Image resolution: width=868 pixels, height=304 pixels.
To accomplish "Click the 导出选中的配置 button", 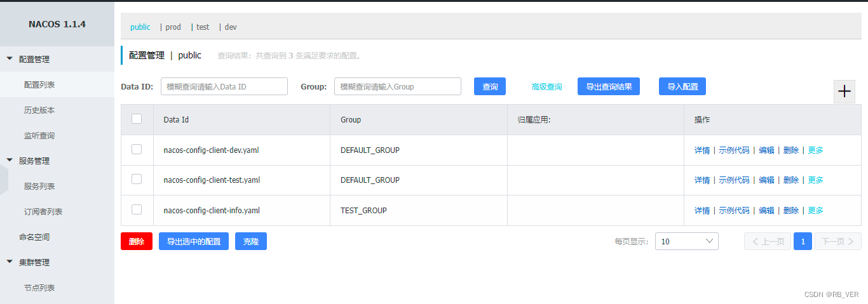I will click(x=194, y=241).
